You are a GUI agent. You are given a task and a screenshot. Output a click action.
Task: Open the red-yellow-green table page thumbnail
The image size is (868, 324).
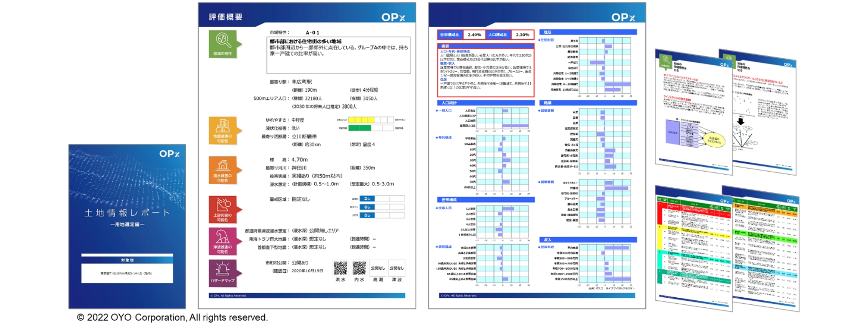(x=693, y=247)
